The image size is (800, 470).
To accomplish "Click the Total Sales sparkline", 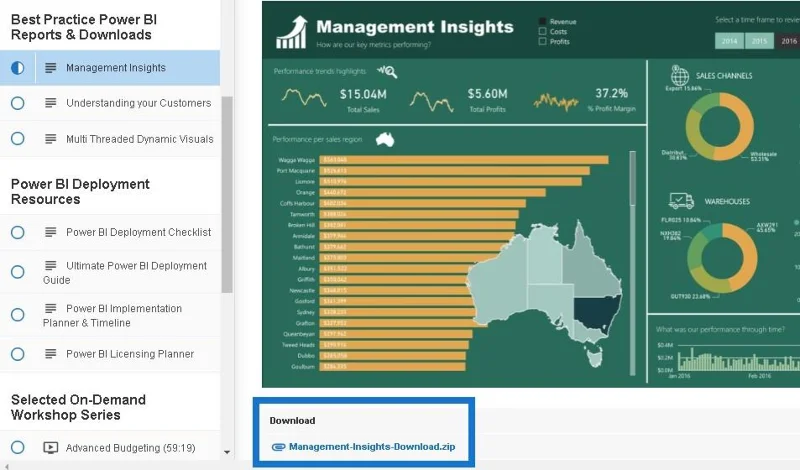I will pos(304,97).
